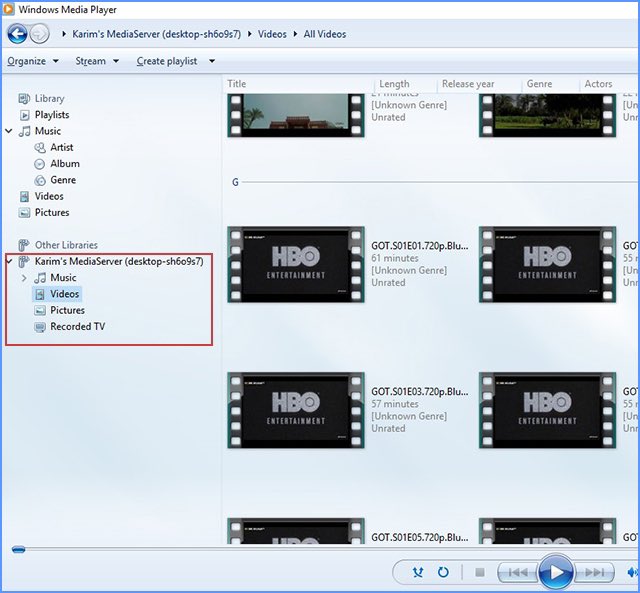The width and height of the screenshot is (640, 593).
Task: Open breadcrumb arrow before Karim's MediaServer
Action: 64,34
